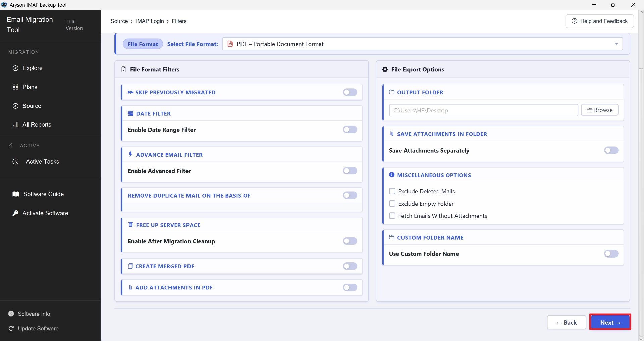
Task: Open All Reports bar chart icon
Action: click(x=15, y=125)
